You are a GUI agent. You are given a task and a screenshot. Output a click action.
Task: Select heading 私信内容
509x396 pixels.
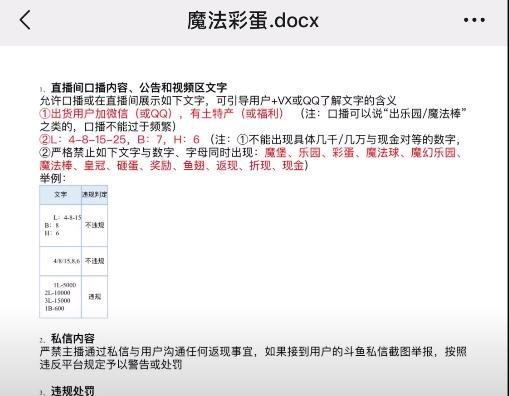coord(73,339)
